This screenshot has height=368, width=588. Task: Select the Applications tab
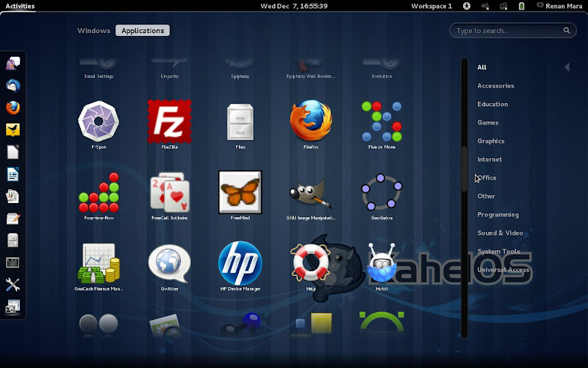pos(143,30)
